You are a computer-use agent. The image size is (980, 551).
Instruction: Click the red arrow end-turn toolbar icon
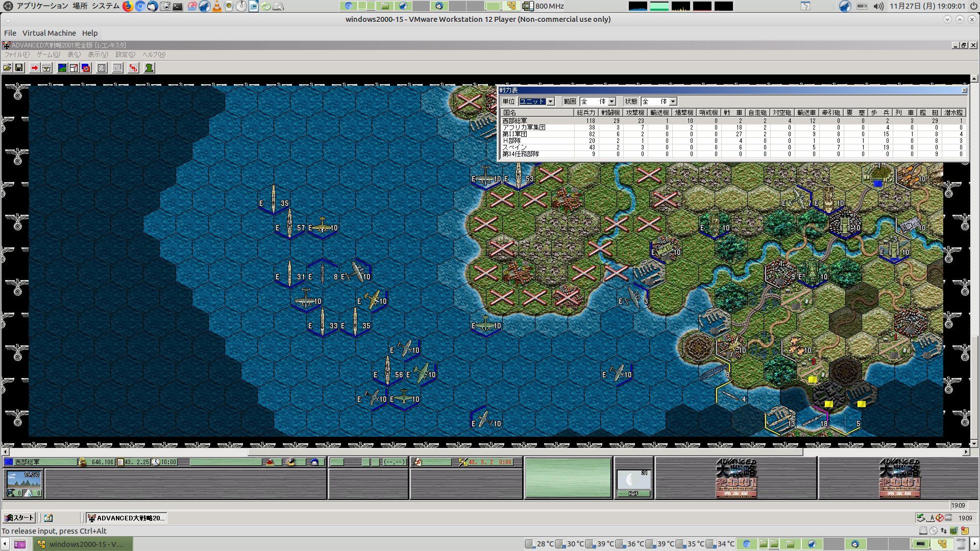(x=34, y=68)
